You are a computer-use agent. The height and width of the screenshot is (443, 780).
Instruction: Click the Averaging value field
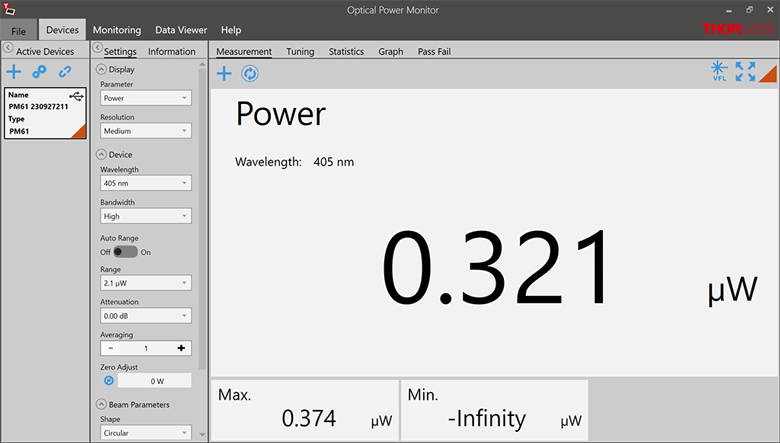(146, 348)
